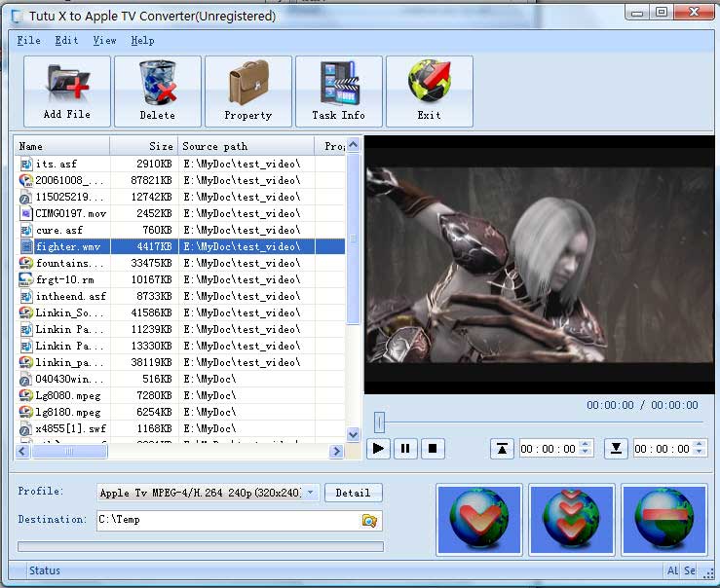Decrease the end time spinner
The width and height of the screenshot is (720, 588).
[x=699, y=453]
